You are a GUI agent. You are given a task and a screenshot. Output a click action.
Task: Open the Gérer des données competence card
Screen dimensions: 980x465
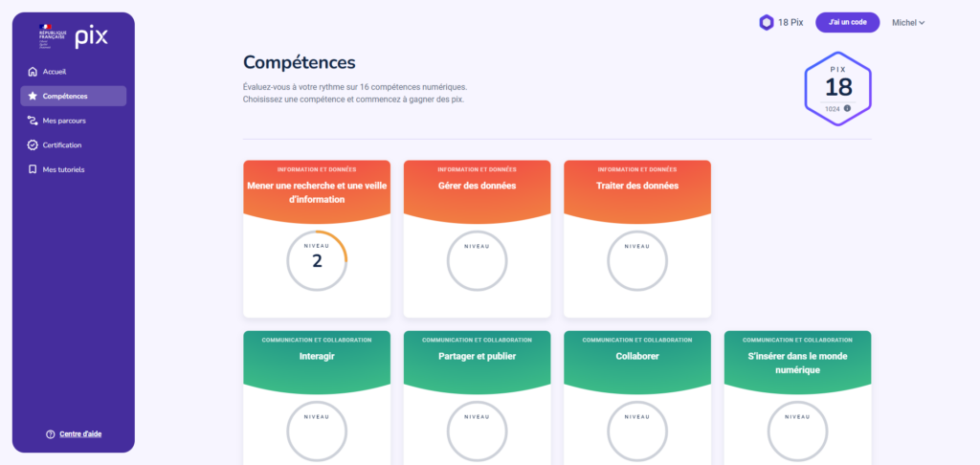[477, 238]
